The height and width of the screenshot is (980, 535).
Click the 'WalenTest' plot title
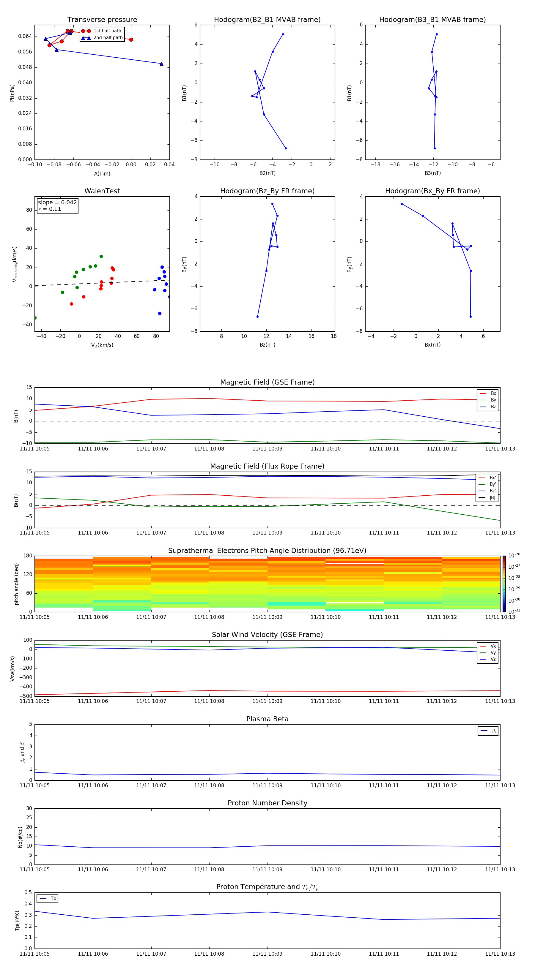[x=102, y=191]
